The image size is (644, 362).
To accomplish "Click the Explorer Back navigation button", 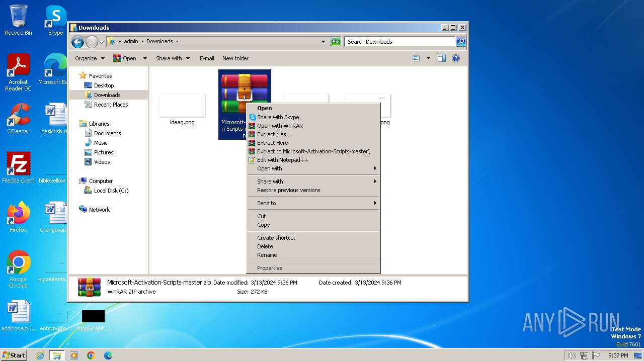I will [x=77, y=42].
